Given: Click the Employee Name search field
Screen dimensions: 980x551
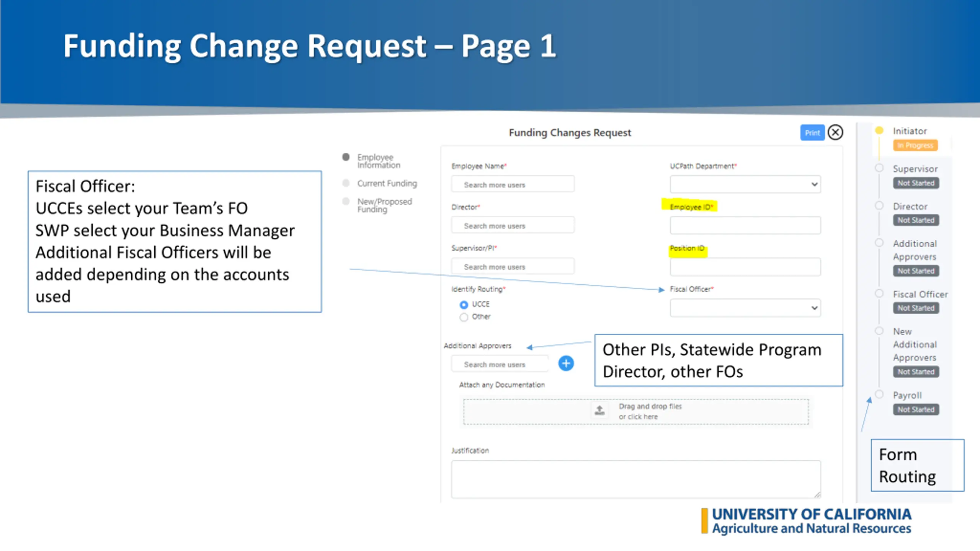Looking at the screenshot, I should [513, 184].
